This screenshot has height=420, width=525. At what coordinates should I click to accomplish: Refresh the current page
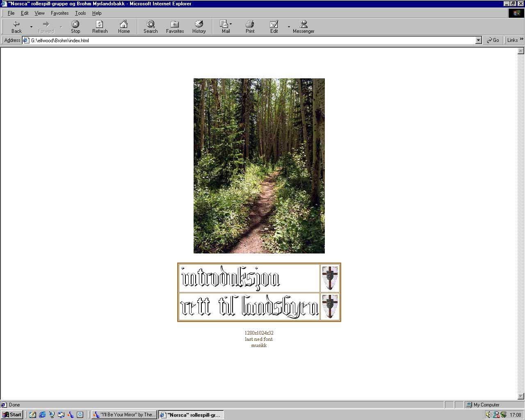[x=100, y=27]
